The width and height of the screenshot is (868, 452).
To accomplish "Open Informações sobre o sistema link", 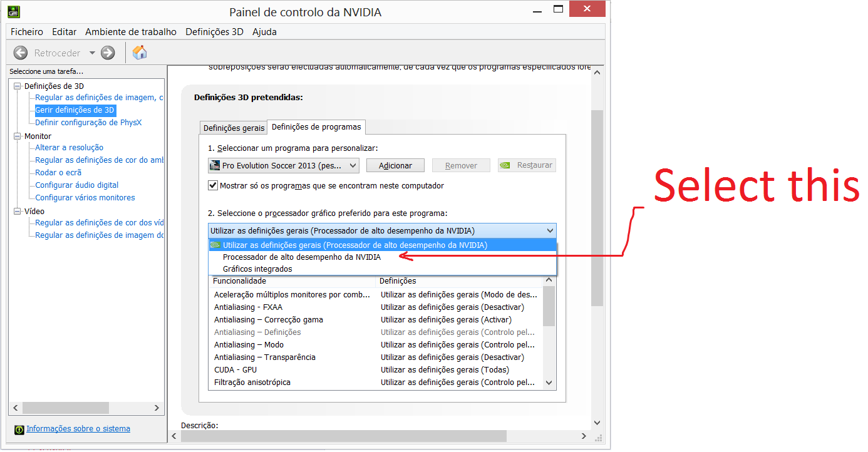I will (x=78, y=429).
